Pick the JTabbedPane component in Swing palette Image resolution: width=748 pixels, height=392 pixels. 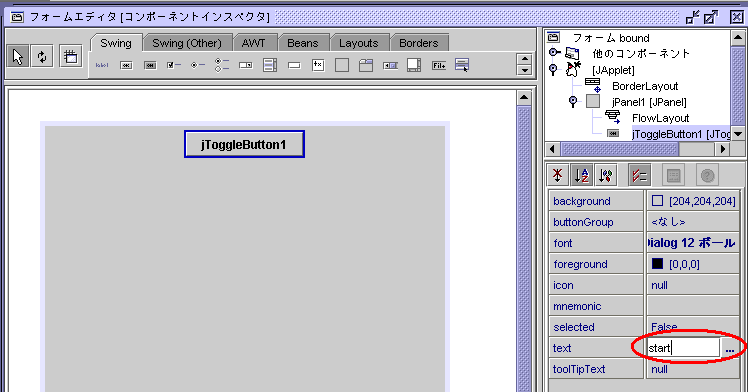pyautogui.click(x=366, y=65)
